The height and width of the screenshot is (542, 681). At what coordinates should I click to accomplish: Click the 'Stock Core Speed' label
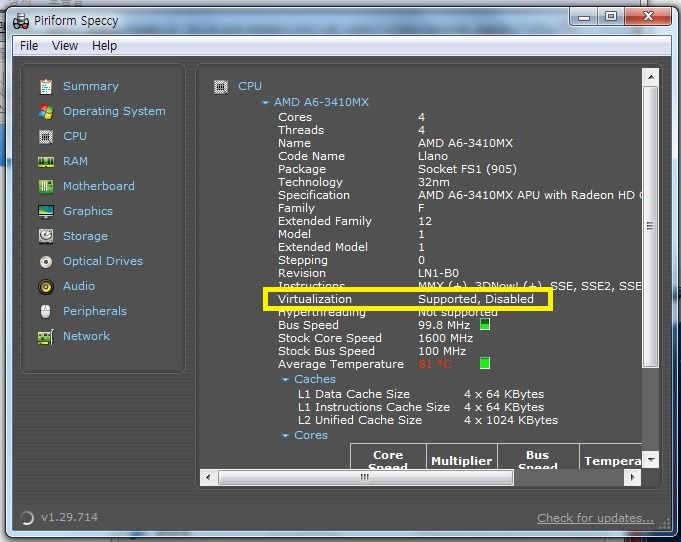330,338
